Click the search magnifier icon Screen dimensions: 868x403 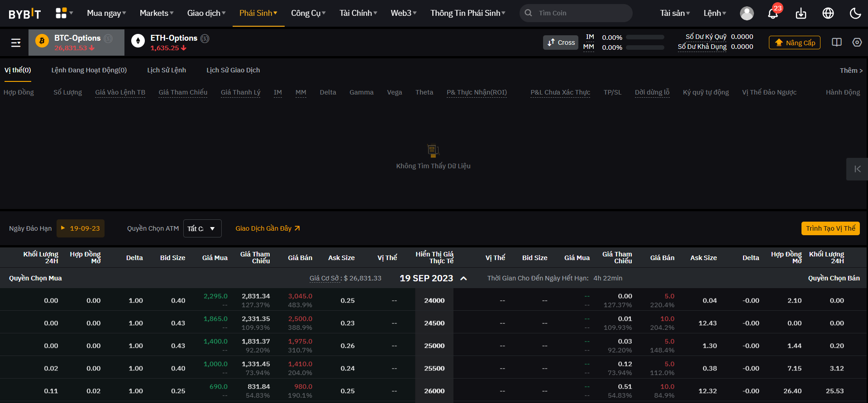coord(528,13)
